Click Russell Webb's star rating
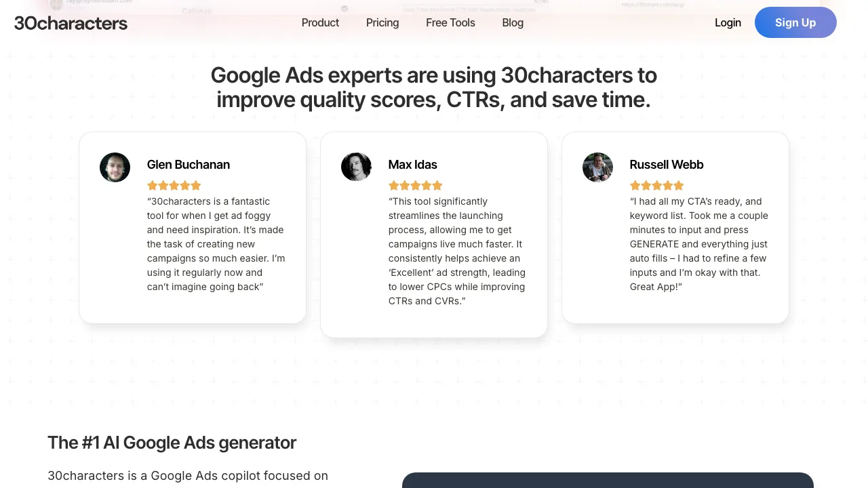The width and height of the screenshot is (868, 488). click(657, 186)
